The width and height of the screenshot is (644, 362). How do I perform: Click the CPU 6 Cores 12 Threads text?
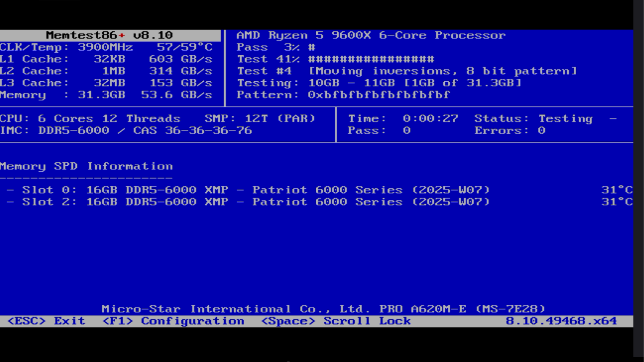[90, 118]
